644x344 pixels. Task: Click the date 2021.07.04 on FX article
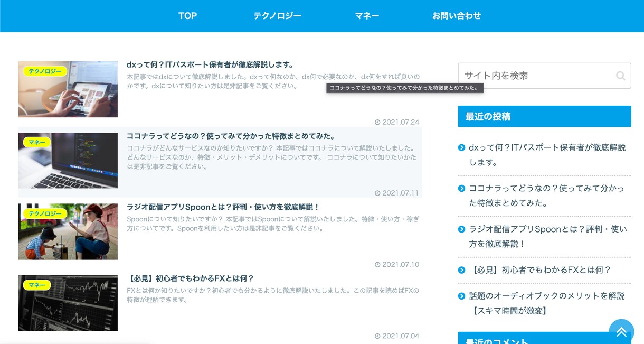tap(397, 336)
